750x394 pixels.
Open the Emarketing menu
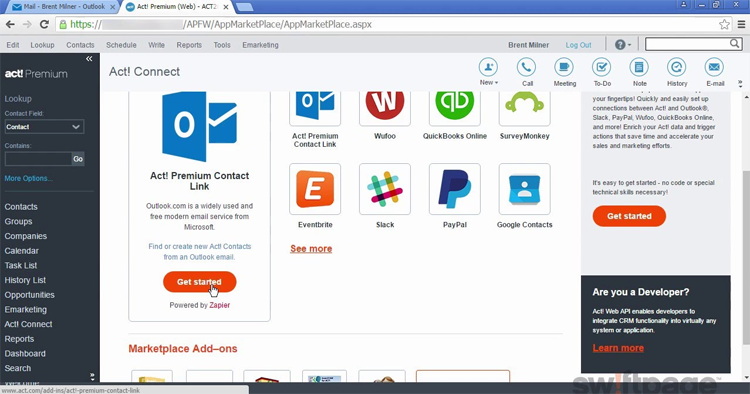[x=260, y=45]
